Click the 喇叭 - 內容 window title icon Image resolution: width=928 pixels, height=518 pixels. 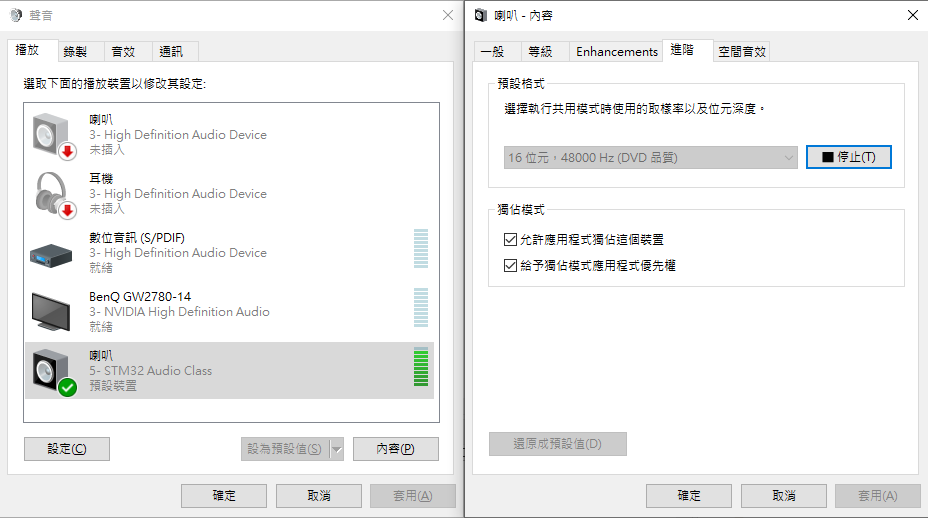(481, 15)
